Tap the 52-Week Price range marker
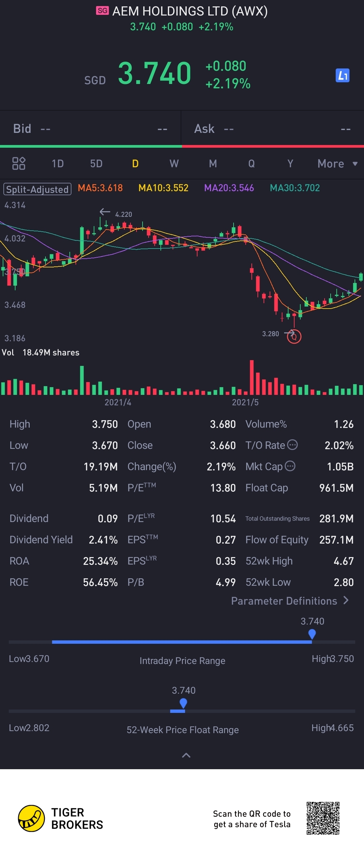 (x=183, y=703)
